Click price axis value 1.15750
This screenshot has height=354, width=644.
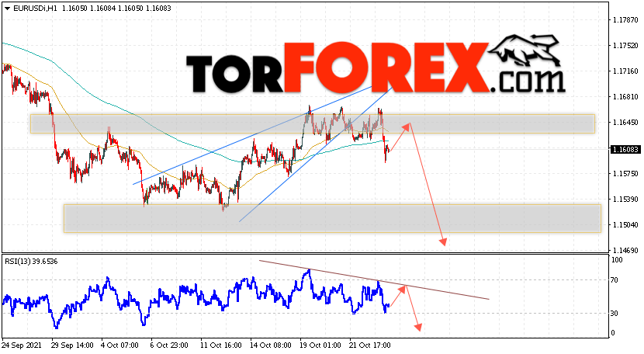(625, 173)
